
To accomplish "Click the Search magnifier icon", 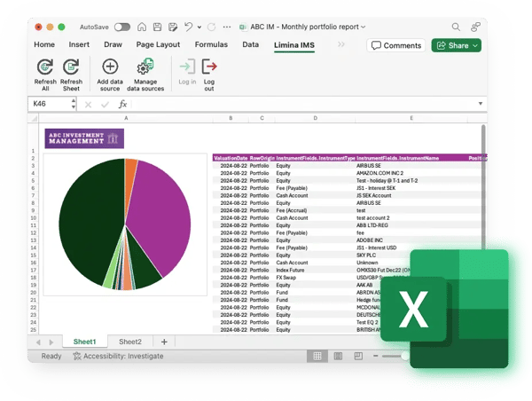I will pyautogui.click(x=456, y=27).
